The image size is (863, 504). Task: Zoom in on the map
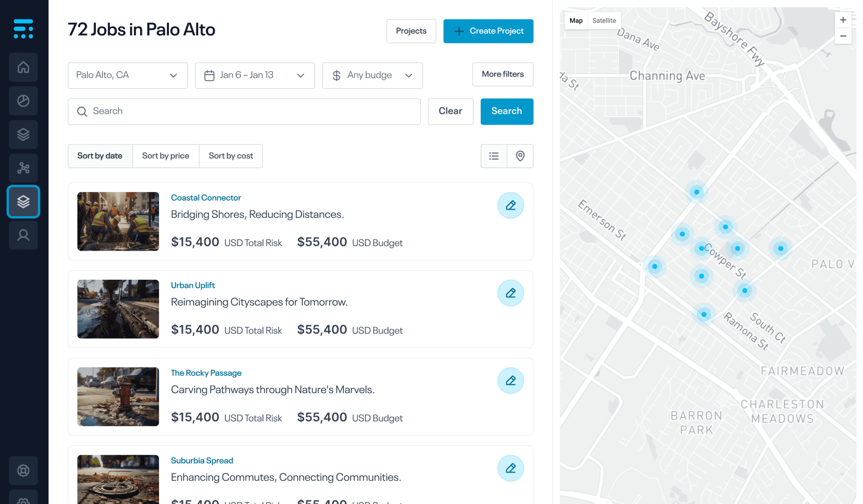point(843,20)
